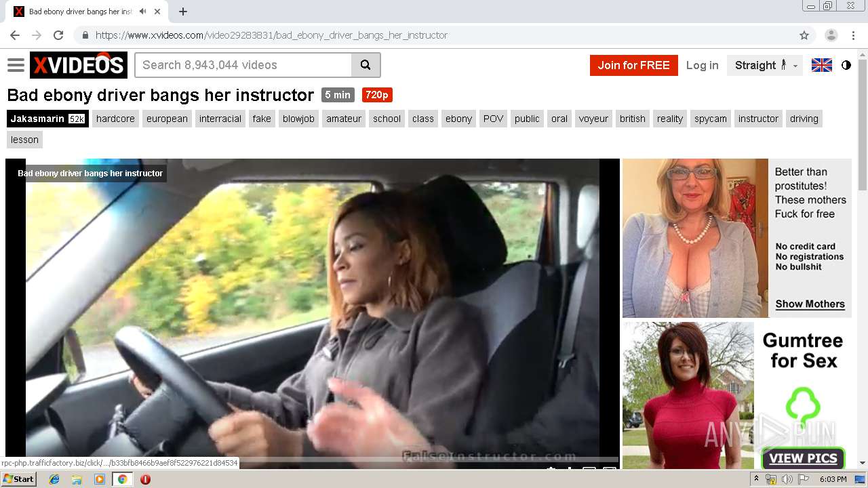The height and width of the screenshot is (488, 868).
Task: Select the instructor tag
Action: pyautogui.click(x=758, y=119)
